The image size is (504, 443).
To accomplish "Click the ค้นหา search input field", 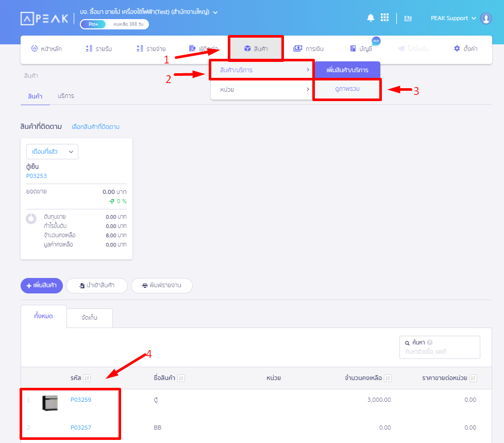I will pyautogui.click(x=439, y=352).
